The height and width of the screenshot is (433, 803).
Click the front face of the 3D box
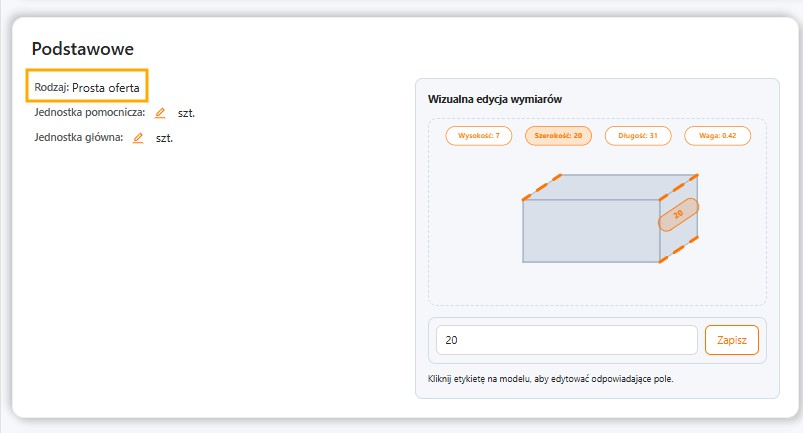click(590, 231)
